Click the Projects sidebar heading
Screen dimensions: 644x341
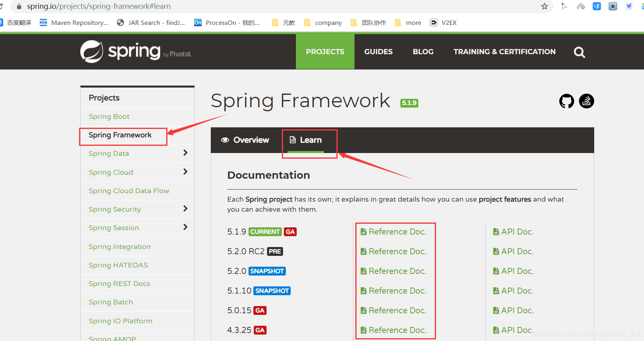[x=104, y=98]
